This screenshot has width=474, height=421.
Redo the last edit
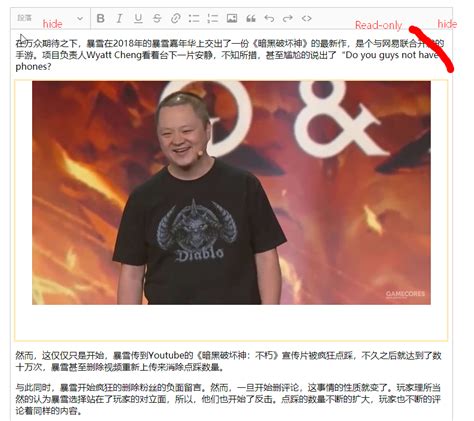coord(288,18)
